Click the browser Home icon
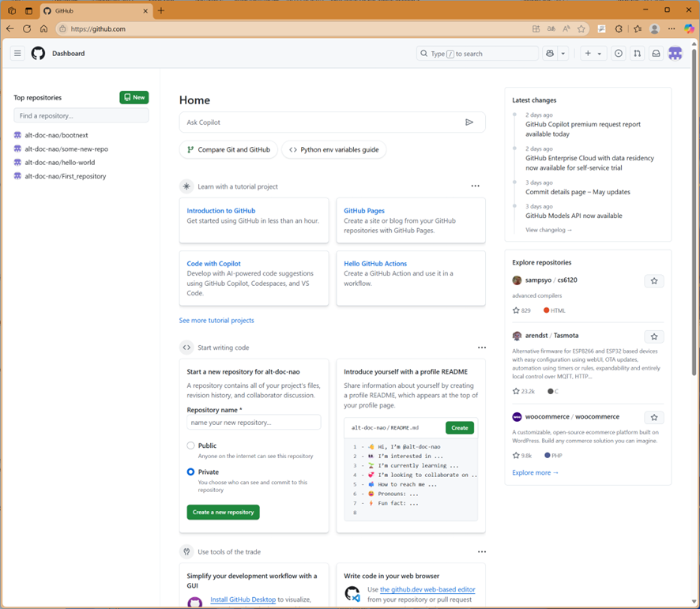 click(x=43, y=29)
